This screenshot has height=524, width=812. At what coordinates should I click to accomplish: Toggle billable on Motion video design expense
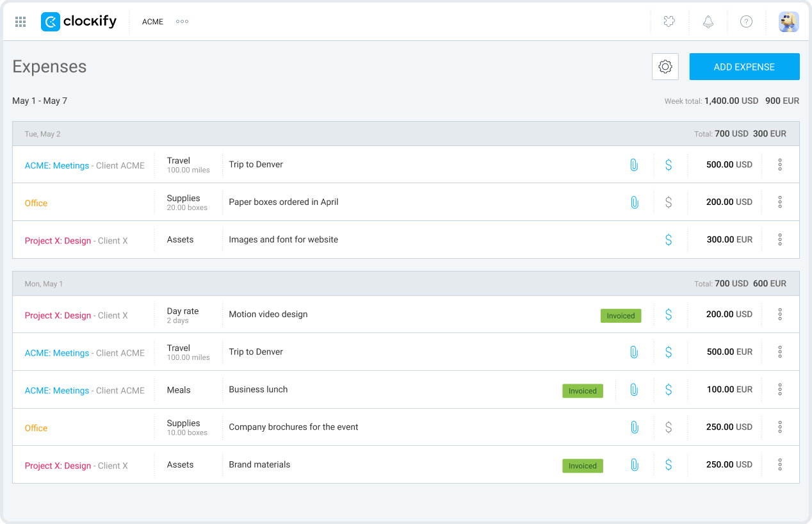coord(669,315)
